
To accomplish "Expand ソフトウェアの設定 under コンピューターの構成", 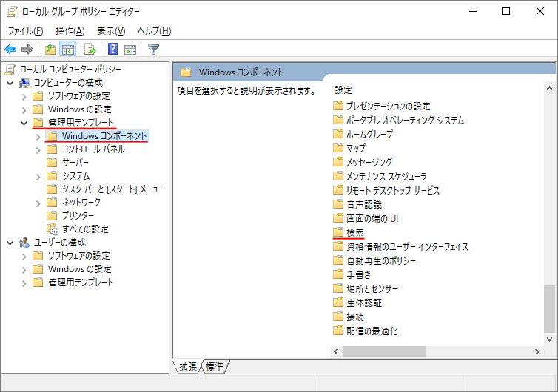I will click(24, 96).
